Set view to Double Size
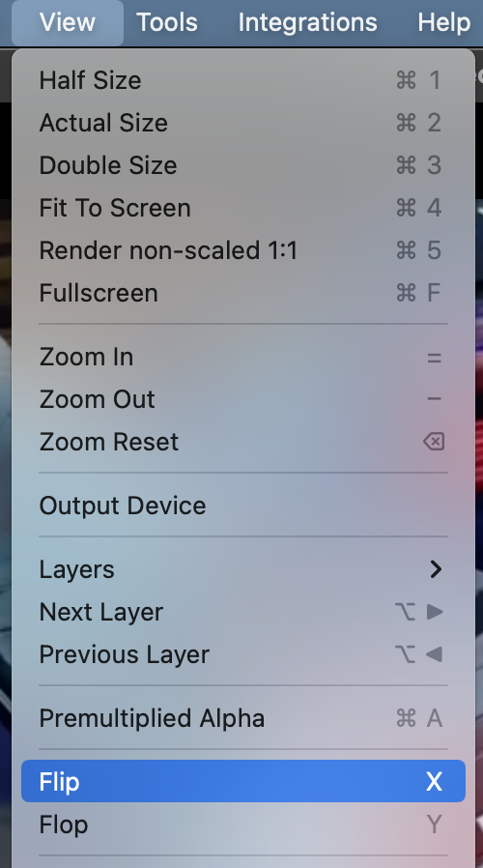The width and height of the screenshot is (483, 868). tap(242, 165)
